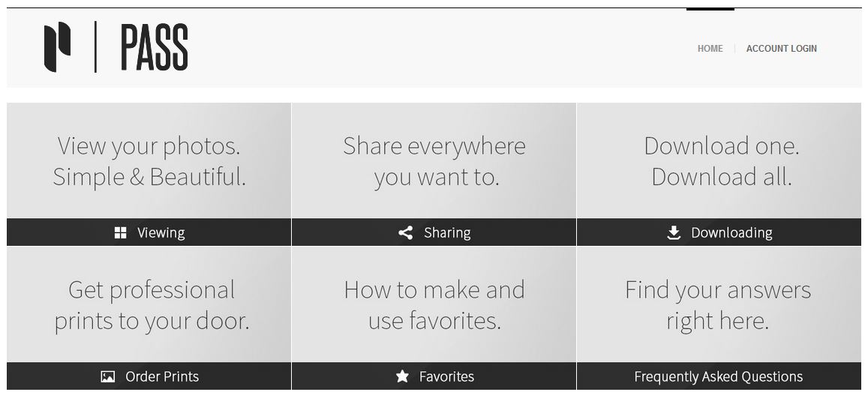Click the download arrow icon beside Downloading
Screen dimensions: 868x398
pos(674,233)
